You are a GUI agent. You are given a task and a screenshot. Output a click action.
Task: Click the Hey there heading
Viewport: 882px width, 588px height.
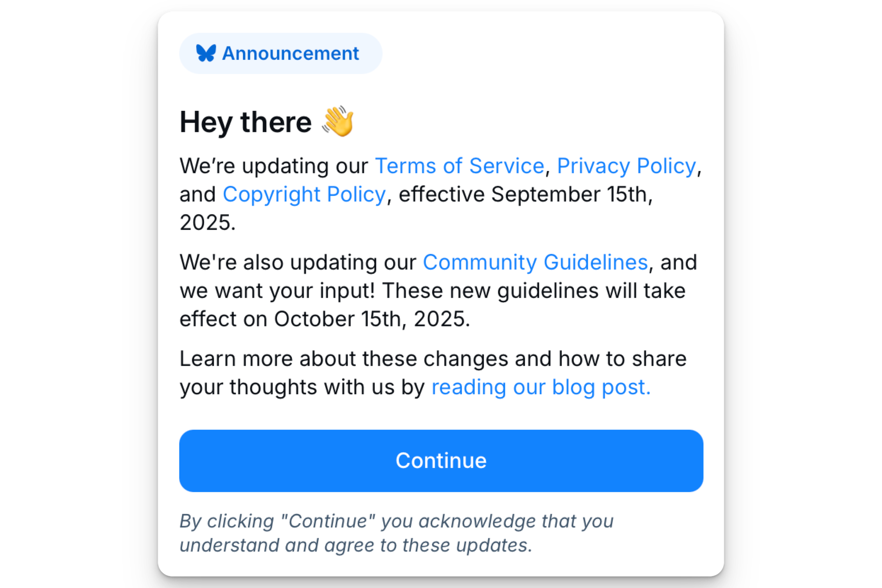click(246, 122)
